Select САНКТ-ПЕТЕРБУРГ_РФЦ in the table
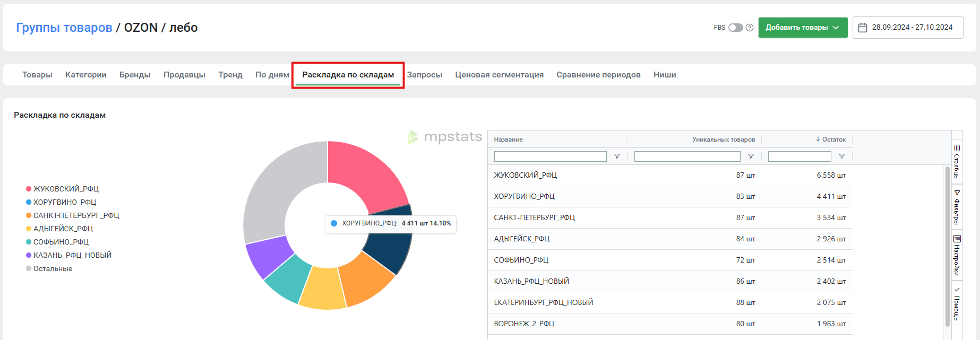The height and width of the screenshot is (340, 980). pos(535,217)
